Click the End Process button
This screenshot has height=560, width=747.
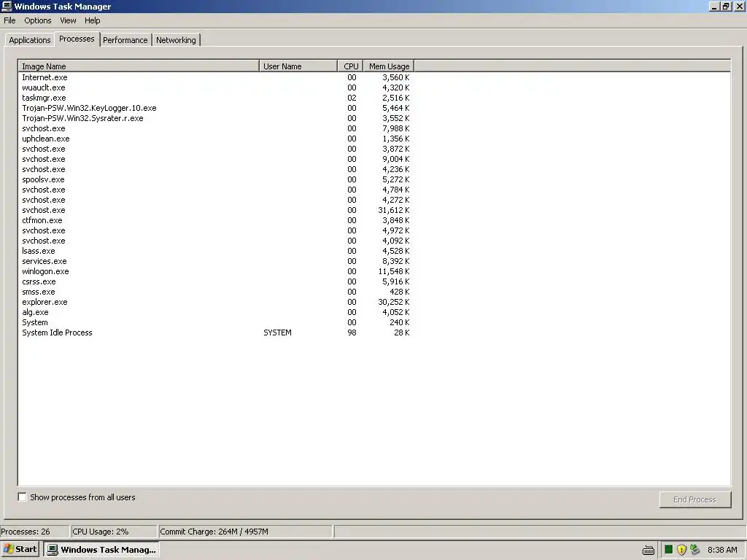[x=695, y=499]
